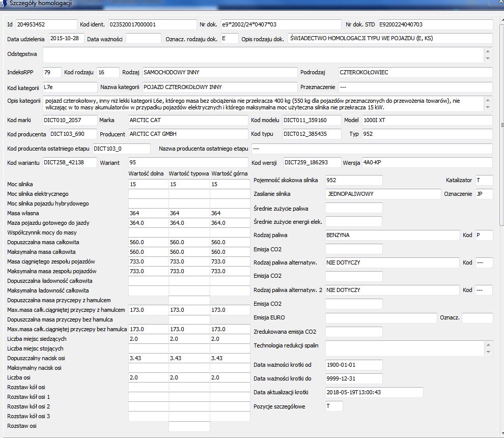Click the Oznacz. rodzaju dok. field E

pyautogui.click(x=230, y=38)
